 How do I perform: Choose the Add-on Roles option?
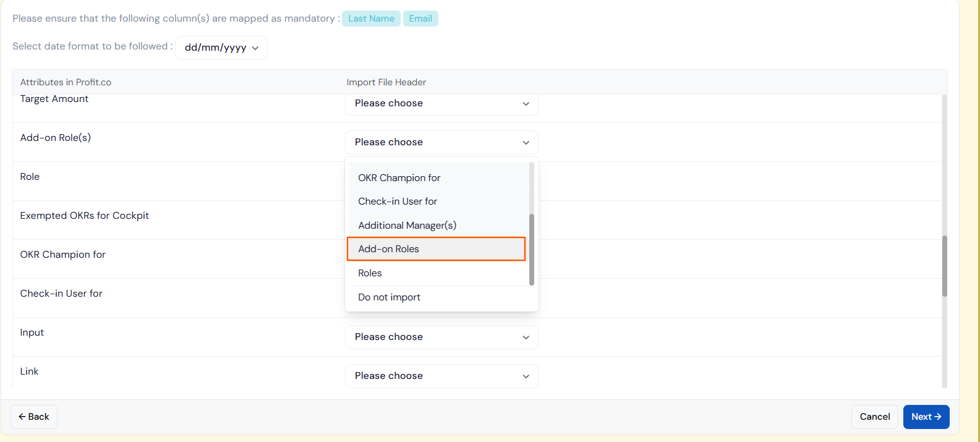(436, 249)
